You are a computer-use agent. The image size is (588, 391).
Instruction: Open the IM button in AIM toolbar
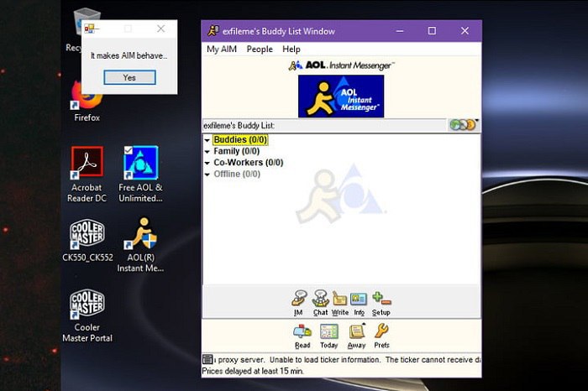(x=299, y=303)
